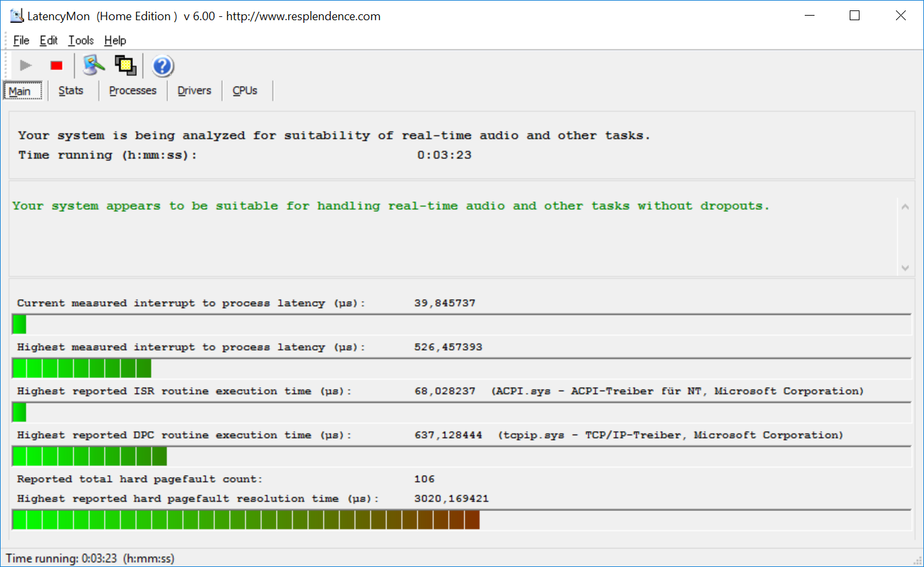The width and height of the screenshot is (924, 567).
Task: Click the current interrupt latency bar
Action: (x=461, y=324)
